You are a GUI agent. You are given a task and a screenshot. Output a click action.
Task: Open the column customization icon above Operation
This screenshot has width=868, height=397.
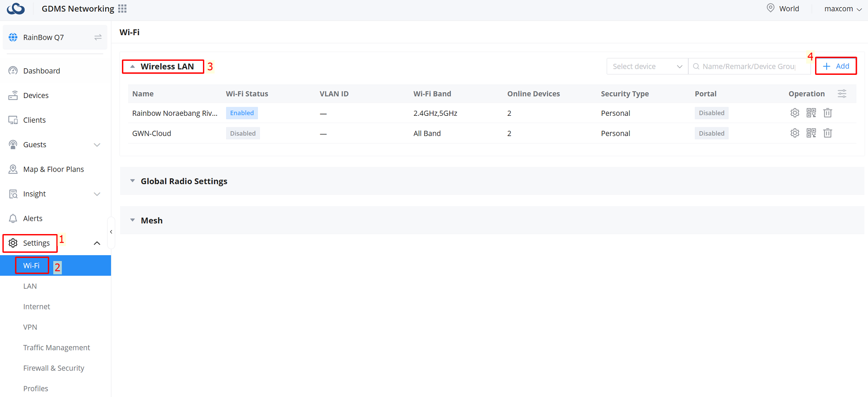coord(842,93)
